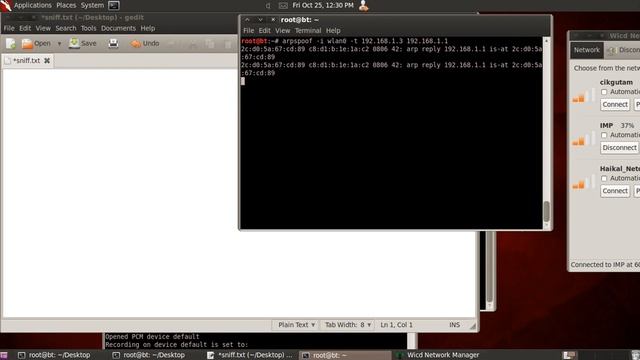Click the terminal scrollbar up arrow

coord(547,41)
